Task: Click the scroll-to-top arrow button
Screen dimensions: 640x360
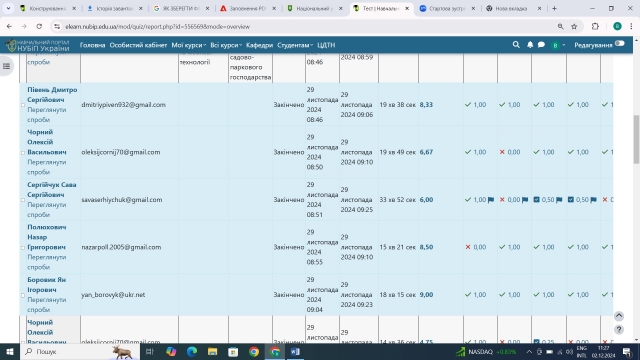Action: click(x=619, y=316)
